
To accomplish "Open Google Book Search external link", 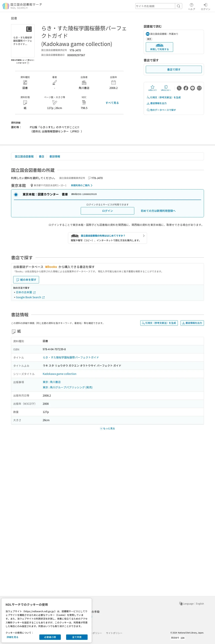I will tap(30, 297).
